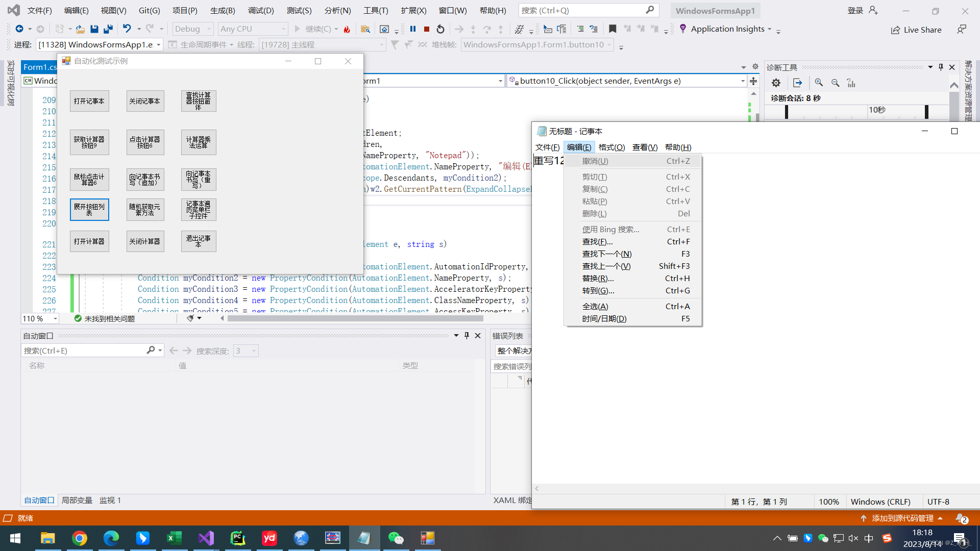Click the diagnostic tools settings gear icon
This screenshot has width=980, height=551.
[x=776, y=83]
